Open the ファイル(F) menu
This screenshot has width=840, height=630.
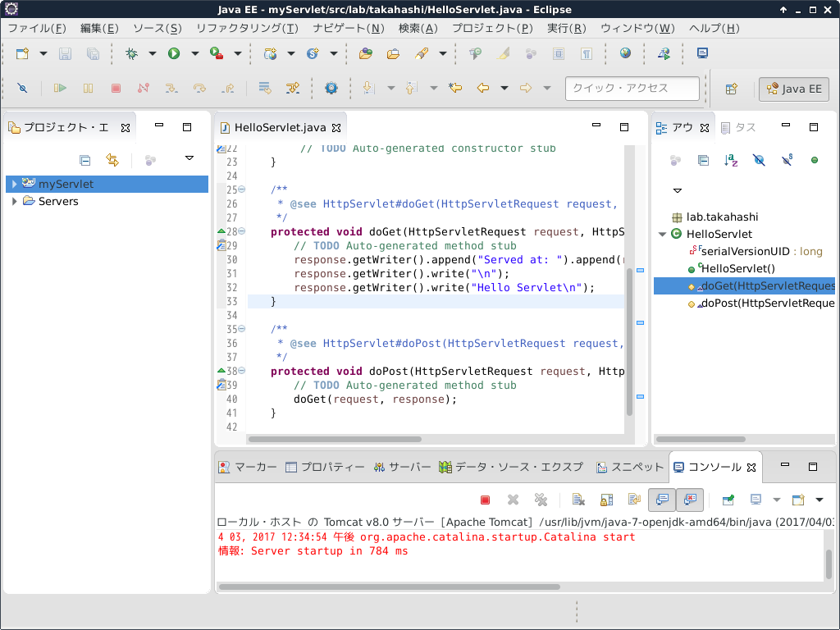coord(37,29)
